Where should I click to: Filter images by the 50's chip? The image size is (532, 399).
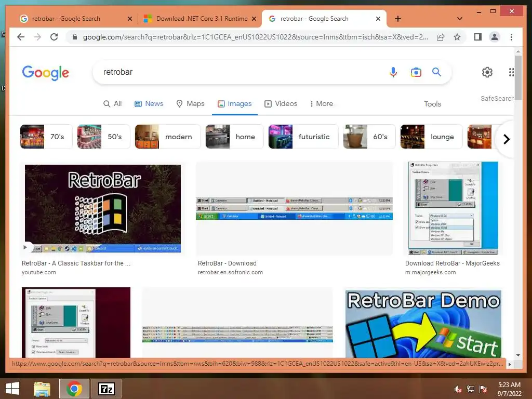103,137
